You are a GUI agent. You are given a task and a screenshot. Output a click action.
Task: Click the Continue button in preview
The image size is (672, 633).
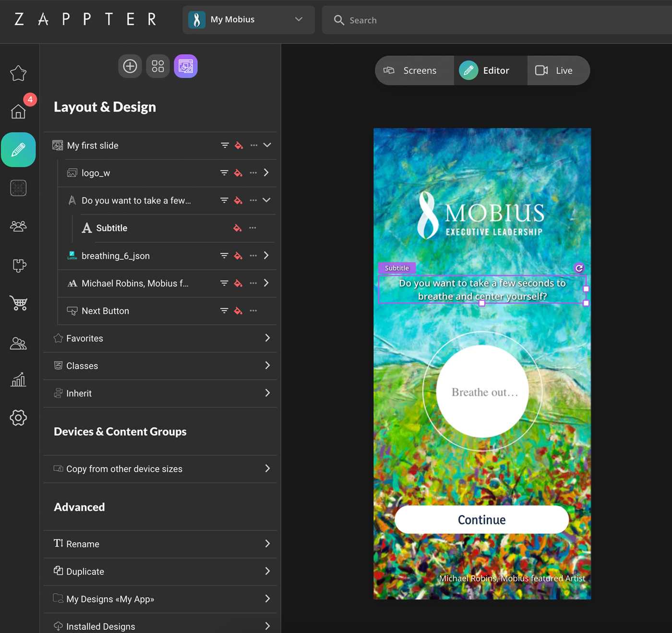[x=482, y=519]
